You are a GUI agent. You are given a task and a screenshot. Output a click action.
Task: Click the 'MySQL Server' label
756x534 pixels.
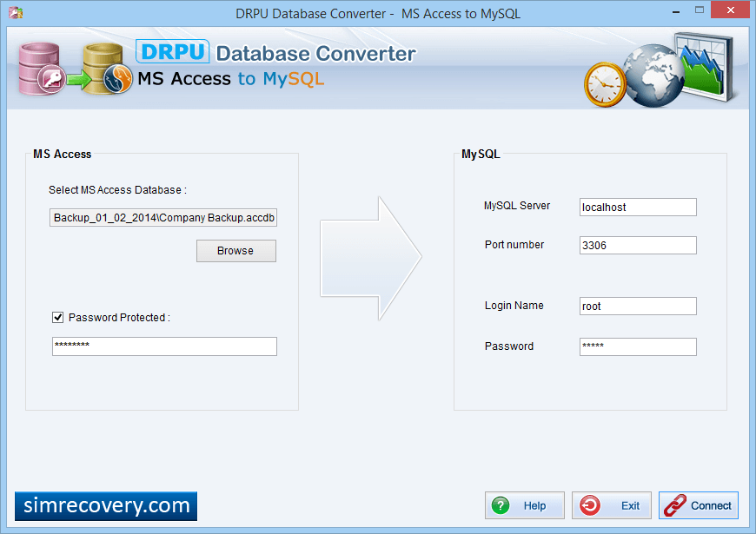(x=517, y=206)
